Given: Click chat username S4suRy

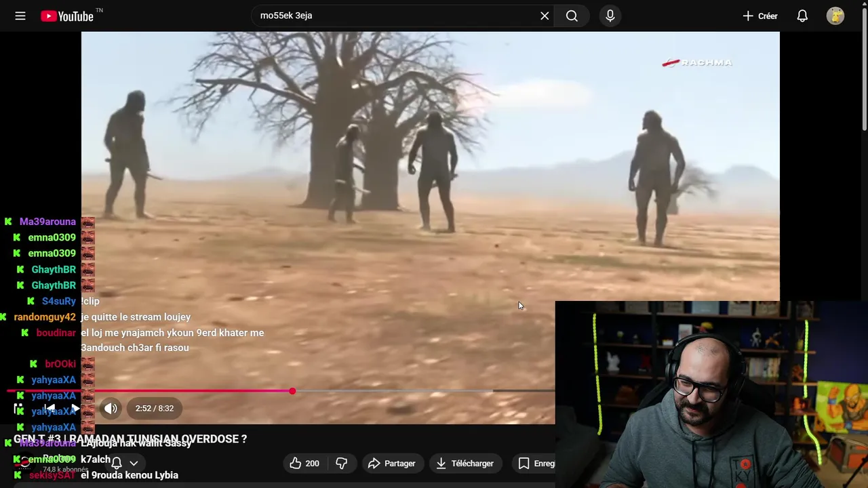Looking at the screenshot, I should [x=59, y=301].
